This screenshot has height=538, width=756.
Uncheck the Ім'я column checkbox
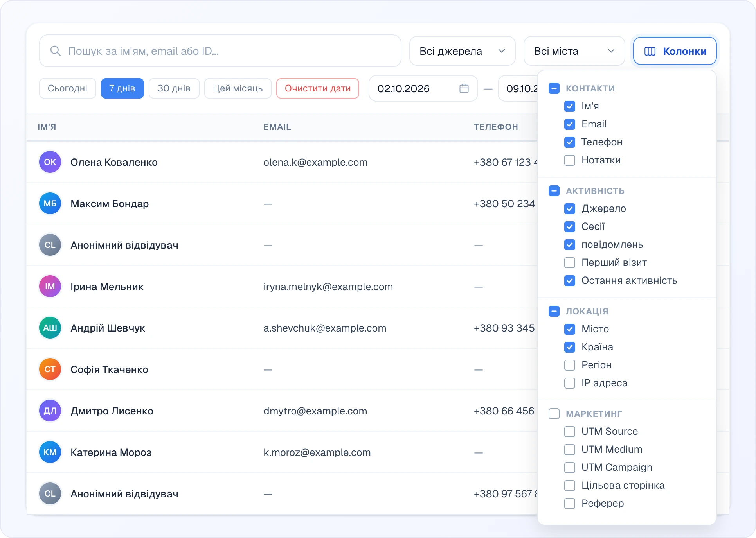(x=570, y=106)
